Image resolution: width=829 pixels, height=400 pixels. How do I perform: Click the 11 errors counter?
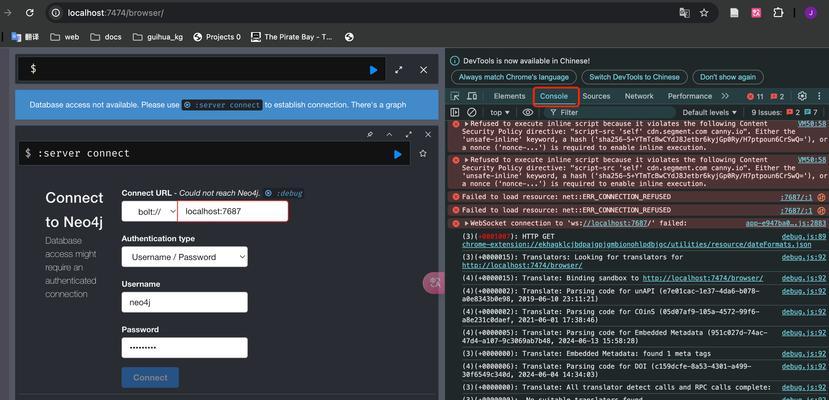[x=755, y=96]
